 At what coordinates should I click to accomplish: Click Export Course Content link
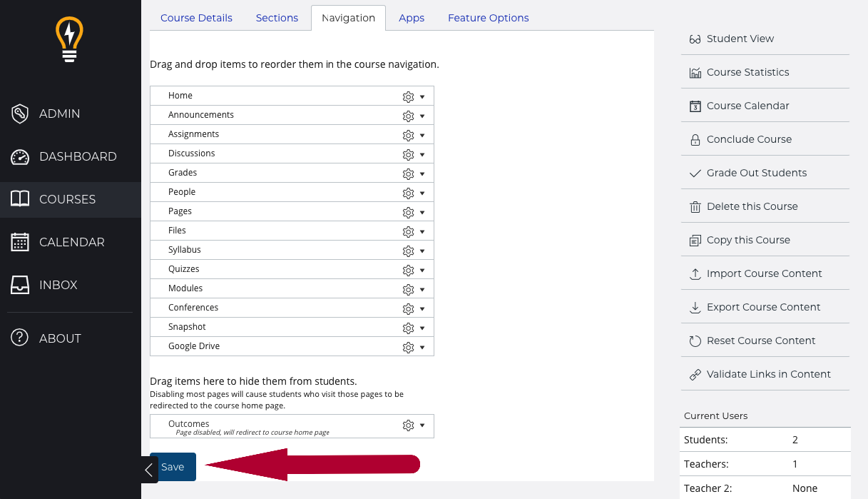coord(763,307)
